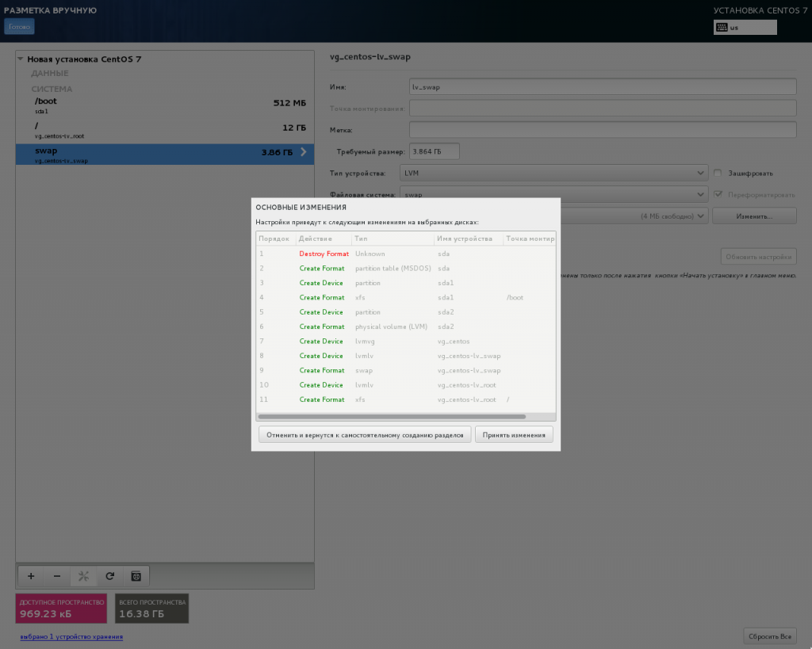Collapse the Новая установка CentOS 7 tree
Screen dimensions: 812x649
[x=21, y=59]
